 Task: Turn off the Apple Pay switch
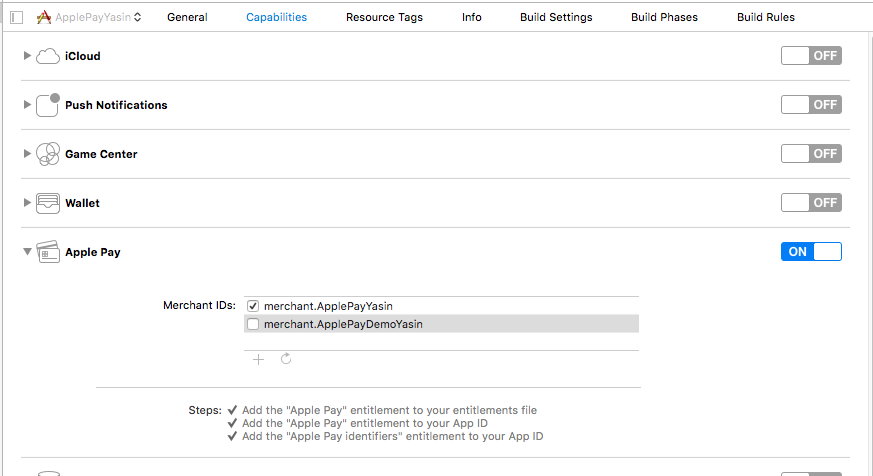click(x=811, y=252)
